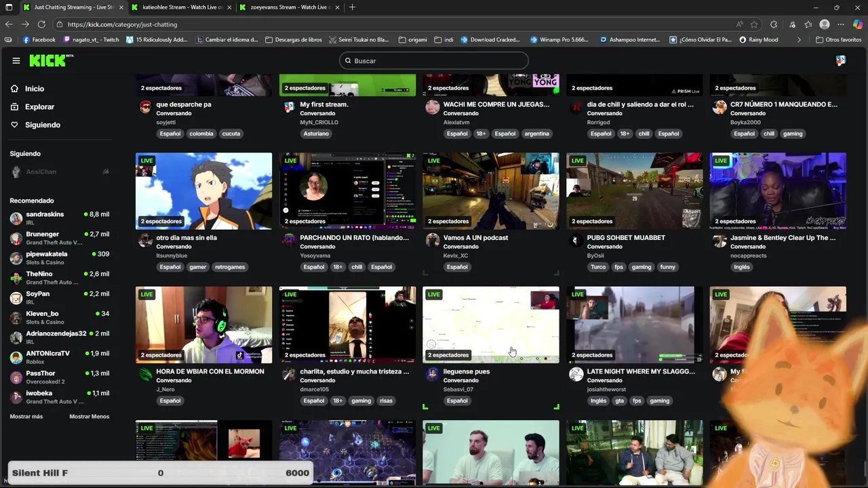
Task: Open the 'lleguense pues' stream thumbnail
Action: 491,325
